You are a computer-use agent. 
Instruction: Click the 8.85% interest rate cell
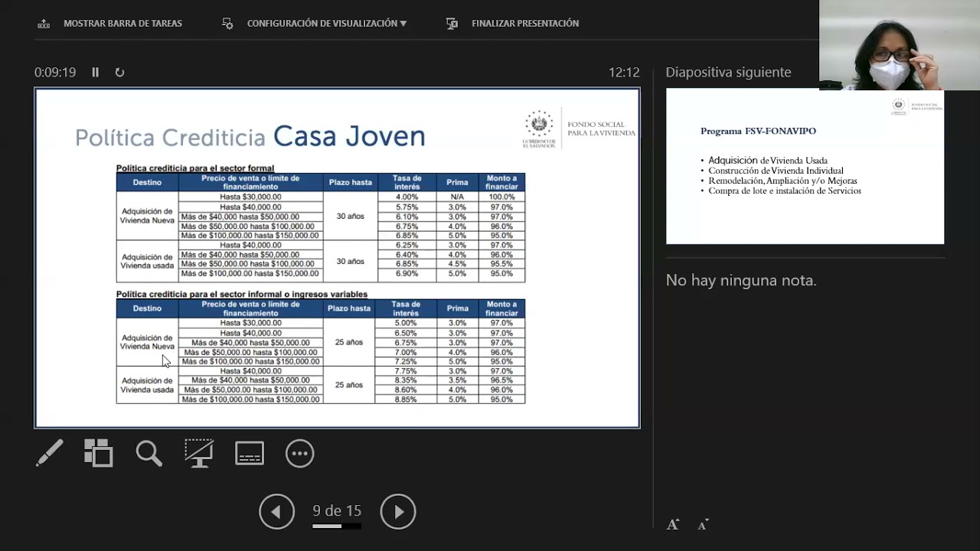[406, 399]
